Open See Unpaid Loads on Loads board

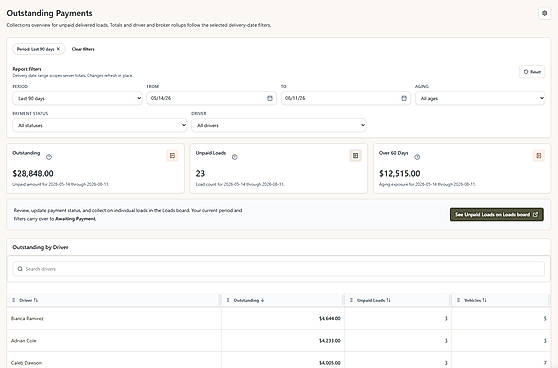[x=496, y=215]
